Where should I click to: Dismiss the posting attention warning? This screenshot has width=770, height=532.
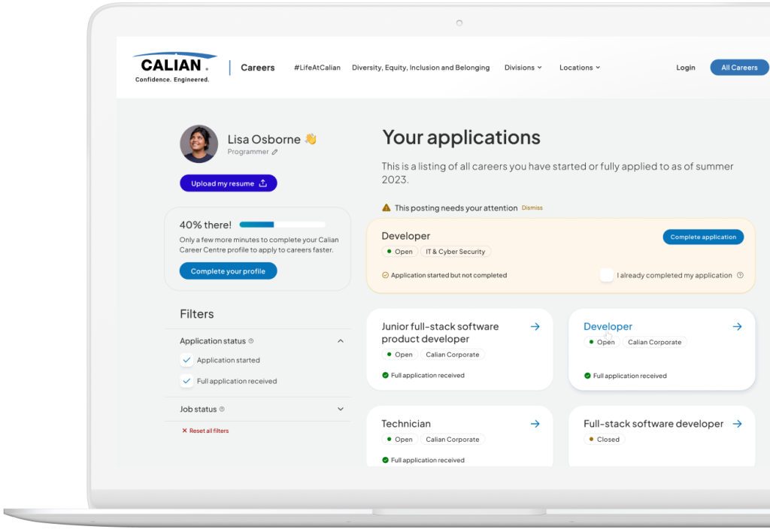coord(532,208)
